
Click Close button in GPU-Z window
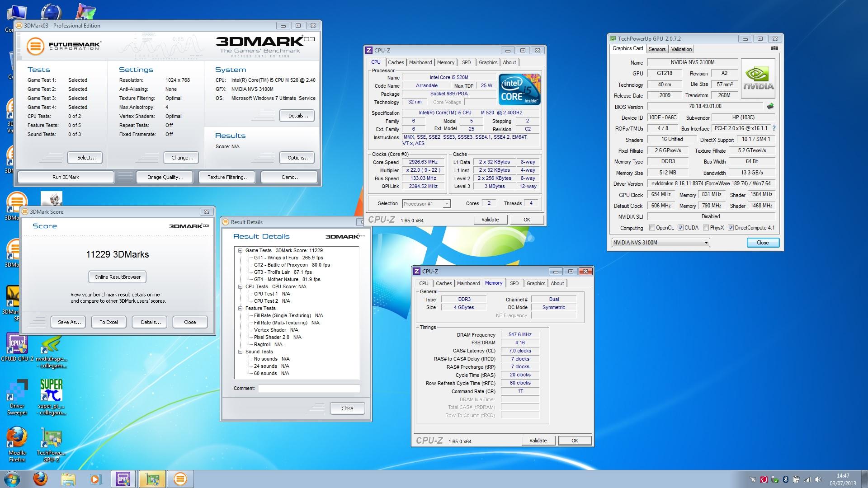pyautogui.click(x=763, y=243)
